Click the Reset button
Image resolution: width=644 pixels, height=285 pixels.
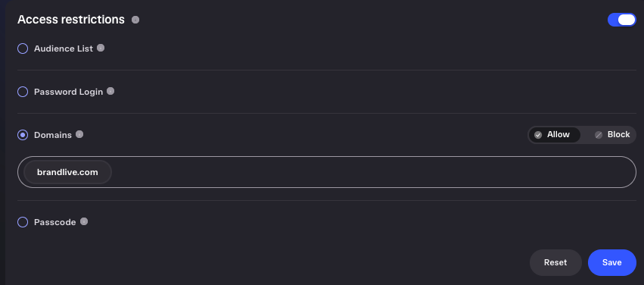pos(555,262)
